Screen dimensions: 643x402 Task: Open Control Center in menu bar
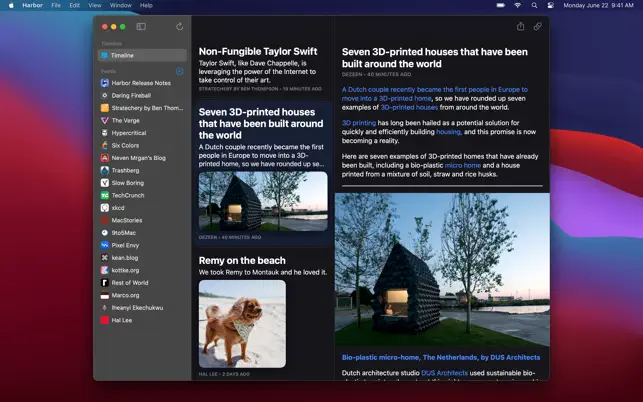pos(550,5)
